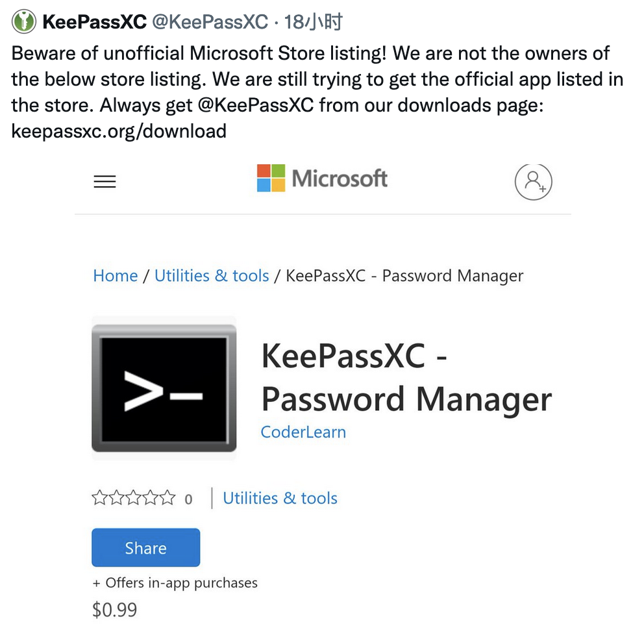Click the verified key icon in the tweet header
The height and width of the screenshot is (644, 644).
click(x=24, y=21)
